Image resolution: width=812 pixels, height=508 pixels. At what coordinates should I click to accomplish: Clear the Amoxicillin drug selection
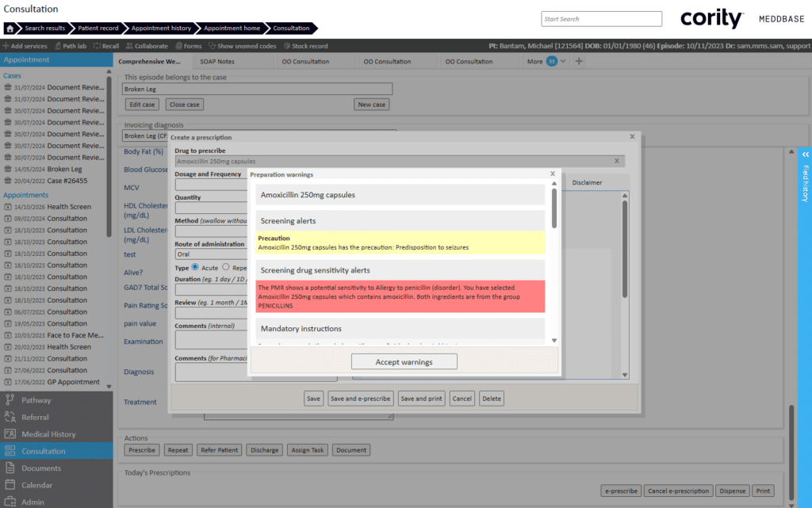[x=617, y=161]
